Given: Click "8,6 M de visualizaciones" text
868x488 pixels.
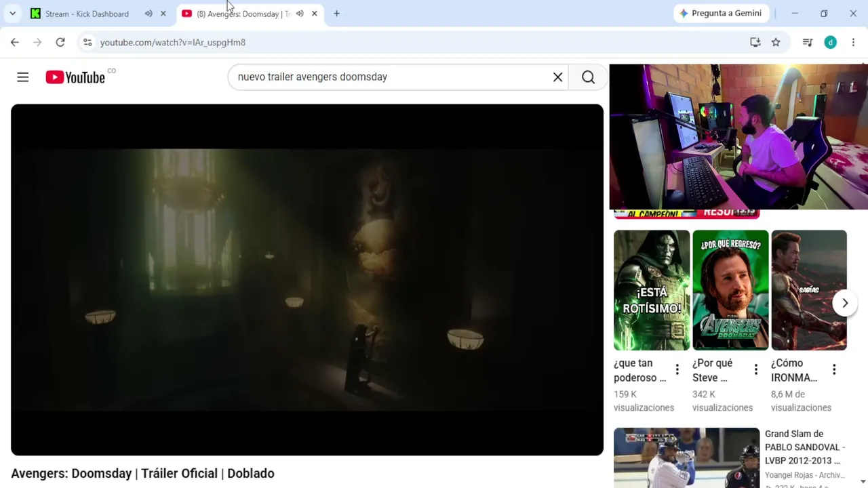Looking at the screenshot, I should click(x=801, y=401).
